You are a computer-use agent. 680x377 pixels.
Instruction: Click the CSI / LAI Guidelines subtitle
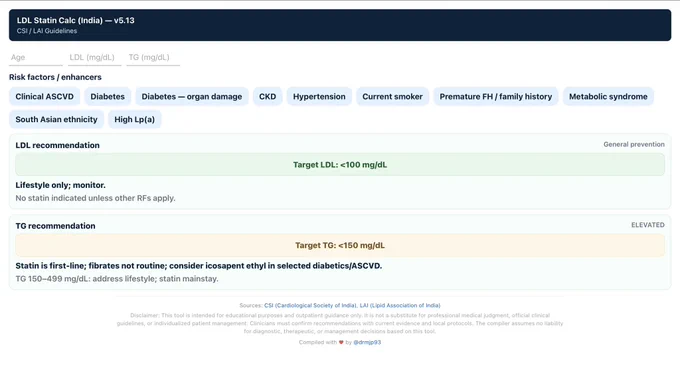click(x=47, y=31)
